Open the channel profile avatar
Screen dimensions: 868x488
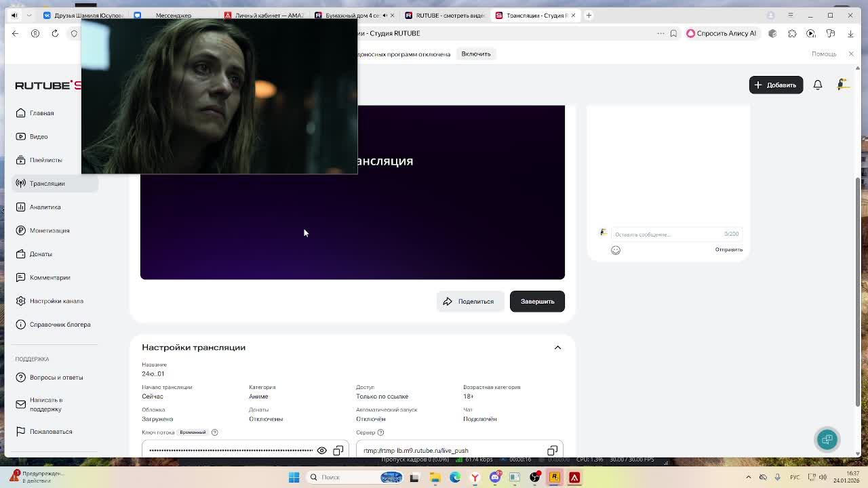(844, 85)
